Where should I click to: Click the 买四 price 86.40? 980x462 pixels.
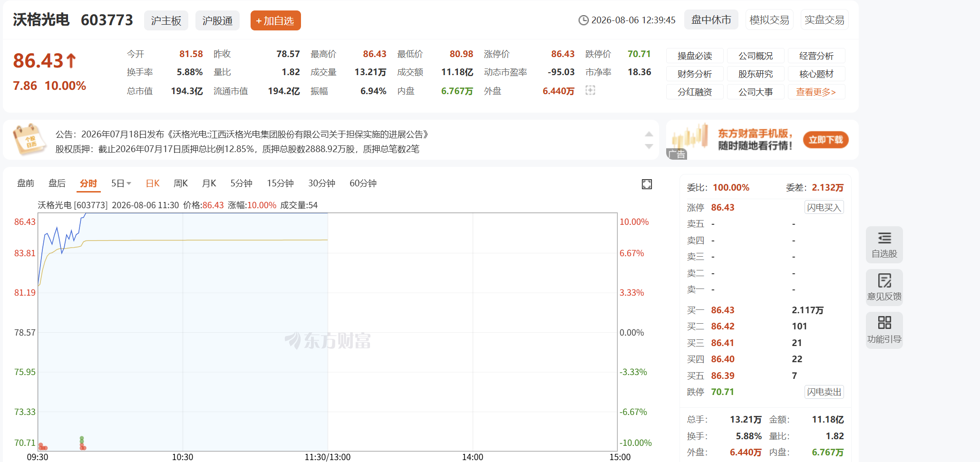[722, 359]
